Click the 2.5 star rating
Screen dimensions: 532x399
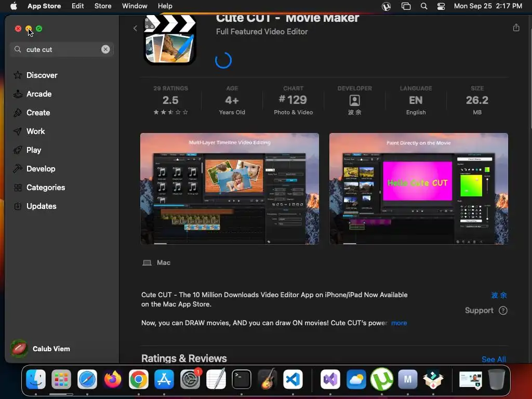click(170, 100)
